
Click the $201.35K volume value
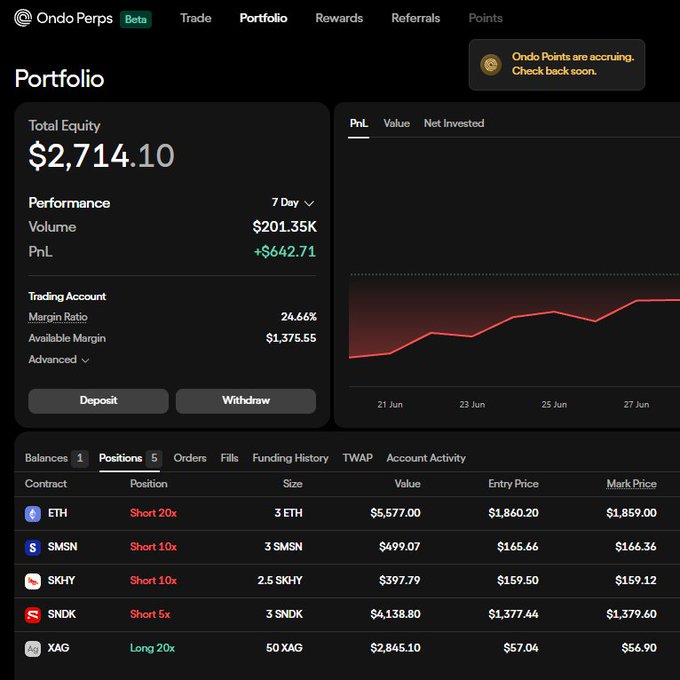point(284,227)
